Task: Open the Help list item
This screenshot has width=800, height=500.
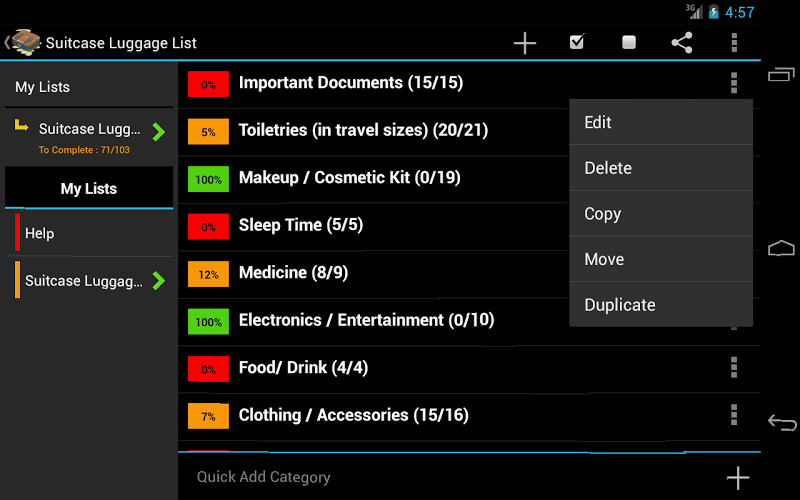Action: tap(90, 233)
